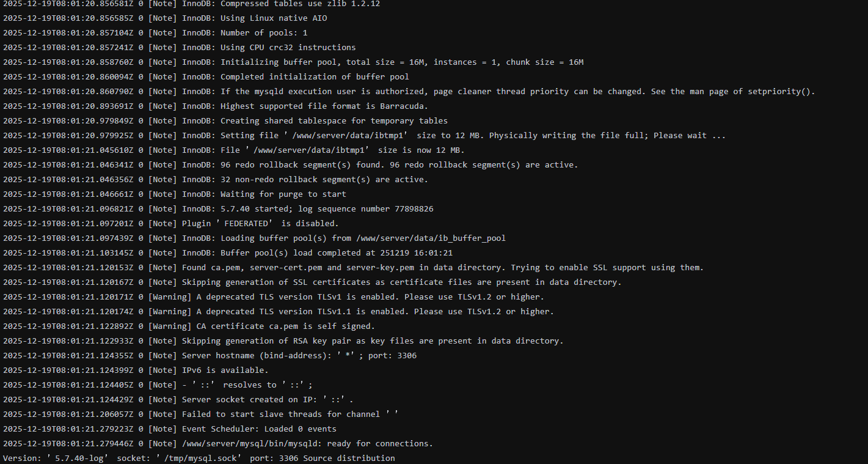Click the "Failed to start slave threads" line

pyautogui.click(x=290, y=414)
